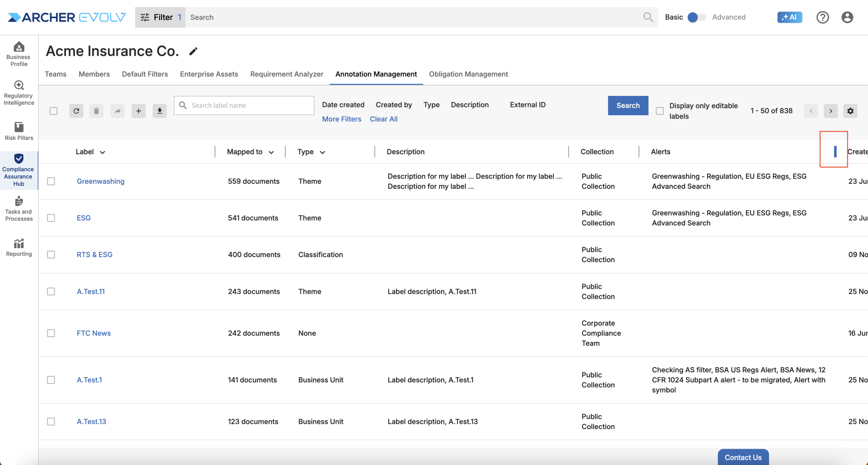Expand the Mapped to column chevron
868x465 pixels.
click(271, 152)
